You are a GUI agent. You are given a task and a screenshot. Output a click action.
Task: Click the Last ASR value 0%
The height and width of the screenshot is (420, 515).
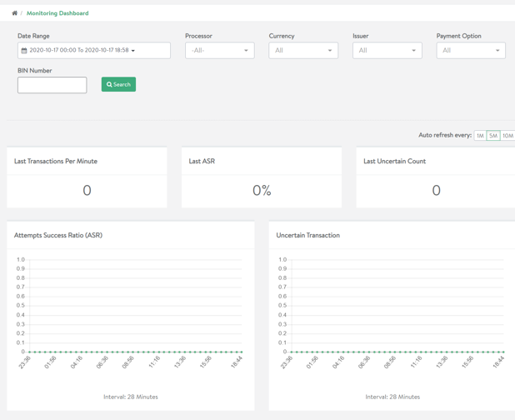pyautogui.click(x=262, y=191)
